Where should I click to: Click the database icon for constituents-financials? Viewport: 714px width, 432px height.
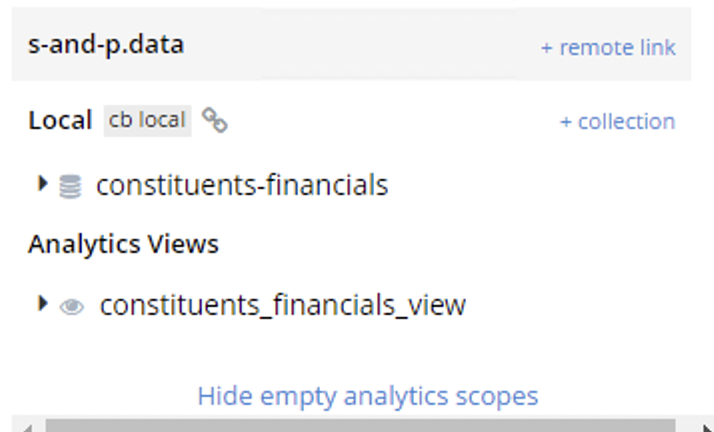[x=70, y=186]
